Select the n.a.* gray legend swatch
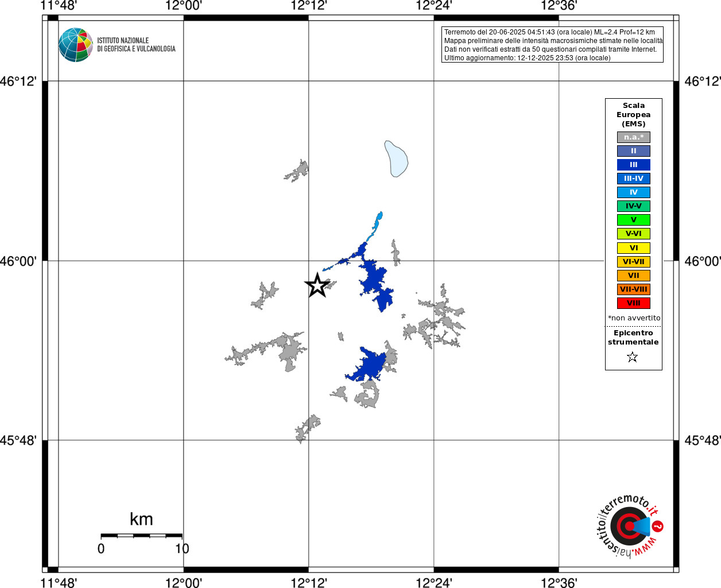This screenshot has height=588, width=721. pyautogui.click(x=634, y=137)
